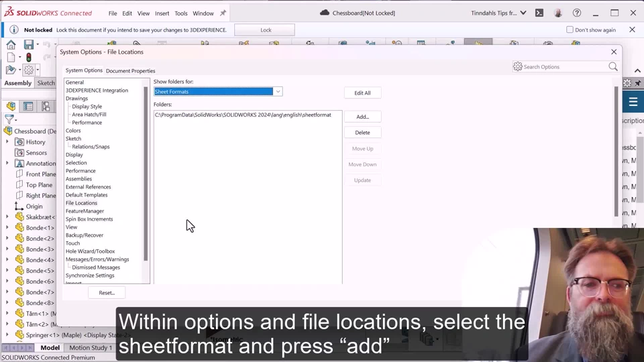Viewport: 644px width, 362px height.
Task: Open the Home icon in the toolbar
Action: (11, 44)
